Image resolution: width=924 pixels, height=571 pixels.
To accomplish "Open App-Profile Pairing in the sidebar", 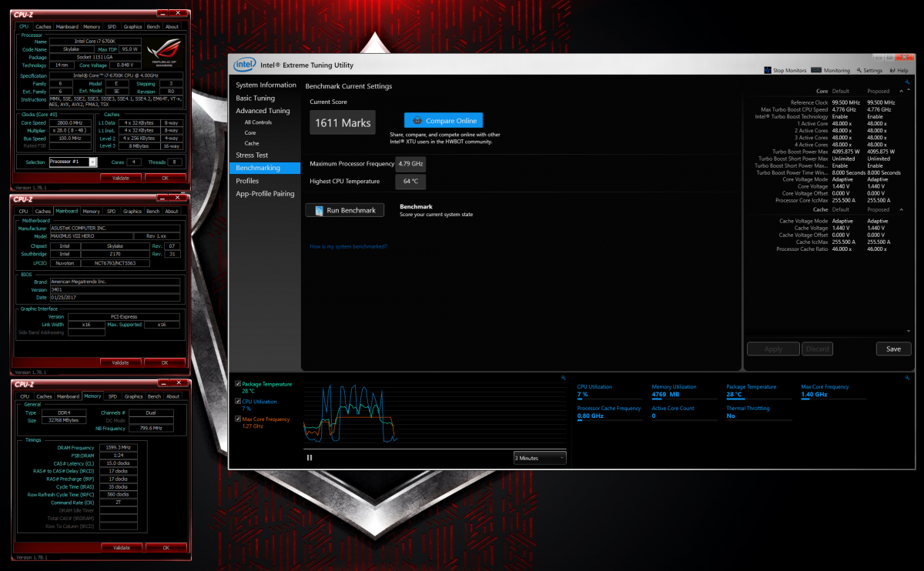I will 265,194.
